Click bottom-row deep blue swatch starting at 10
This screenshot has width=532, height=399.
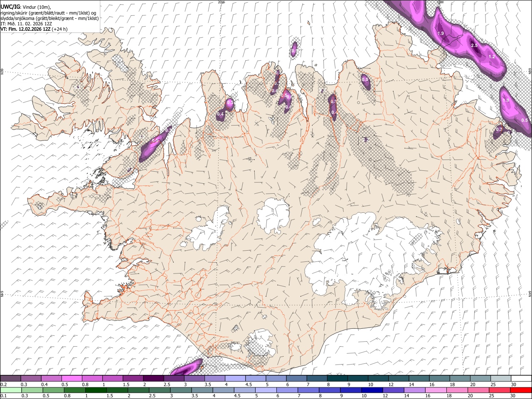[x=372, y=390]
